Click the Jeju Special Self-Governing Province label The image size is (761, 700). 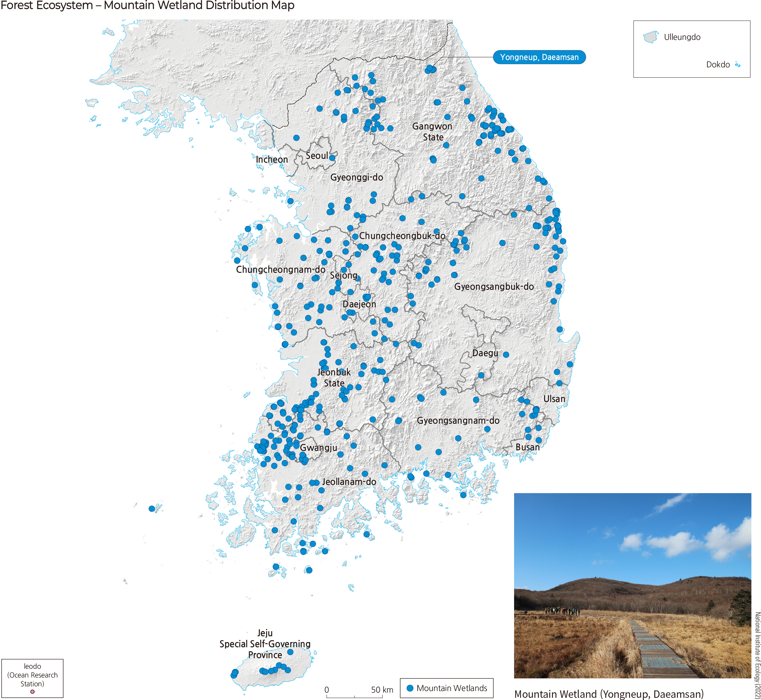[x=265, y=644]
